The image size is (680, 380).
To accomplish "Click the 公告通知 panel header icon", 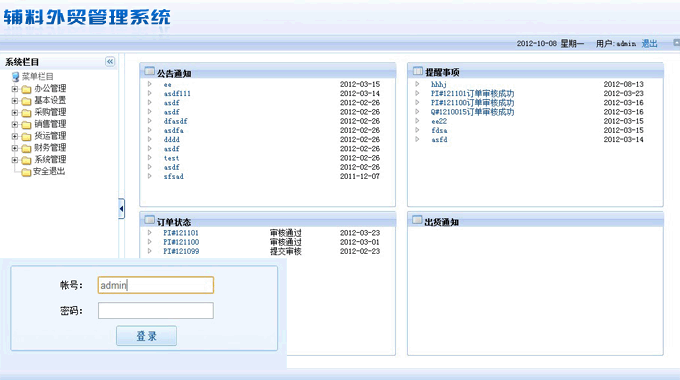I will point(150,71).
